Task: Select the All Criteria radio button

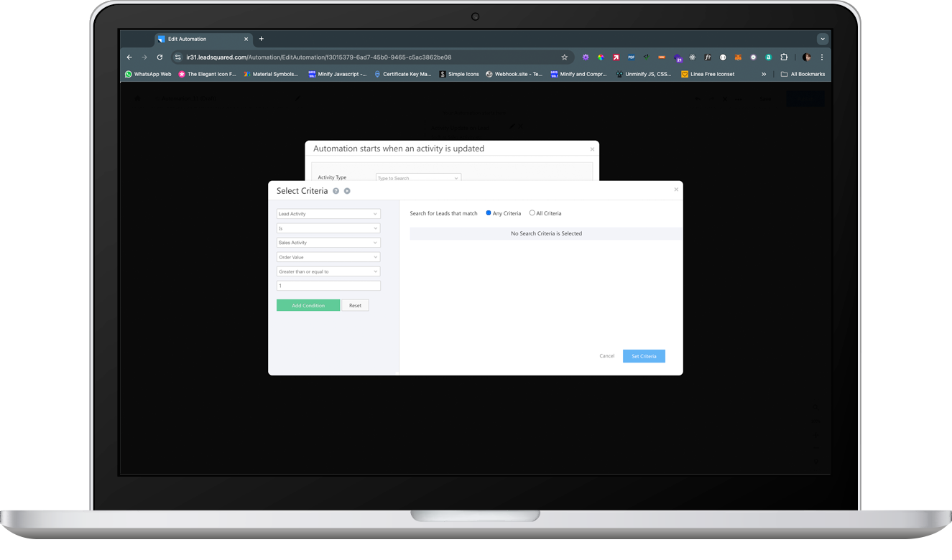Action: (532, 213)
